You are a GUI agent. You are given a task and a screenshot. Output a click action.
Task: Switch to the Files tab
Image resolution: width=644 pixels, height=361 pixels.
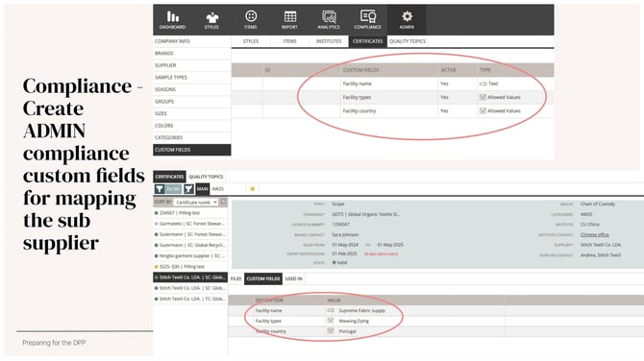pos(235,278)
